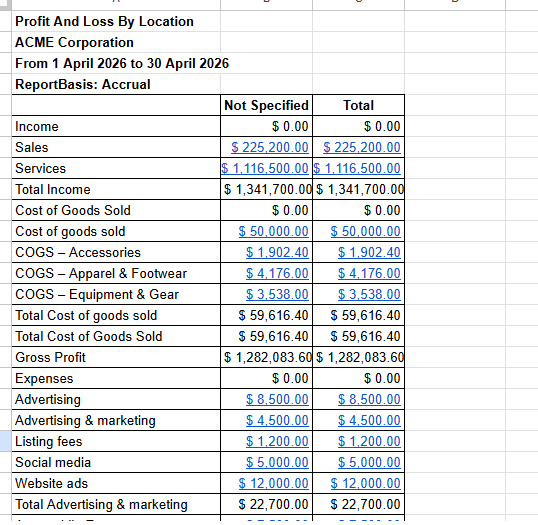Image resolution: width=538 pixels, height=525 pixels.
Task: Click Advertising & marketing Not Specified amount
Action: [277, 420]
